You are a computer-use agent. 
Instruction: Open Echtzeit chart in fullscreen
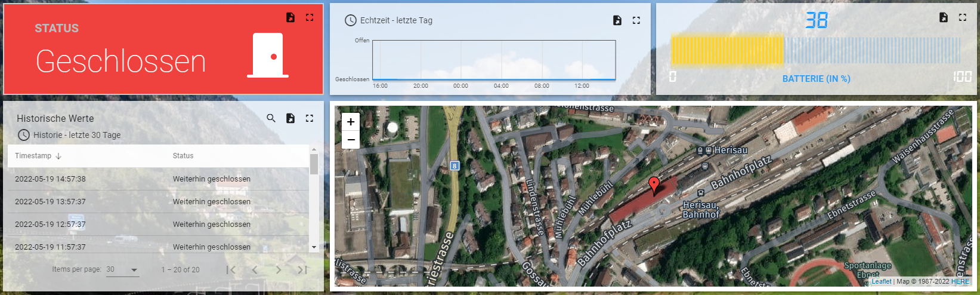click(636, 20)
